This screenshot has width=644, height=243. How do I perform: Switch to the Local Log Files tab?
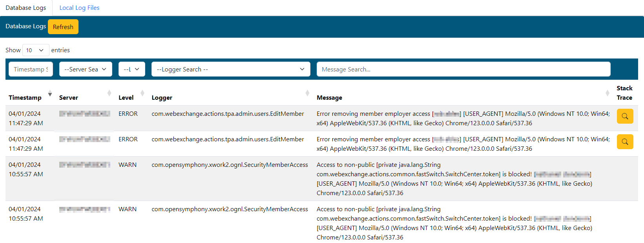pos(79,8)
